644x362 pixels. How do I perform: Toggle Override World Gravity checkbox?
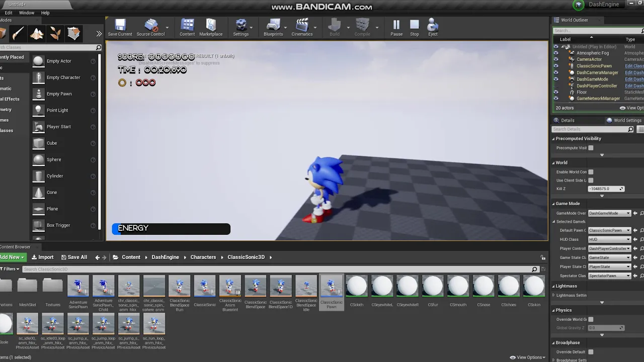591,319
